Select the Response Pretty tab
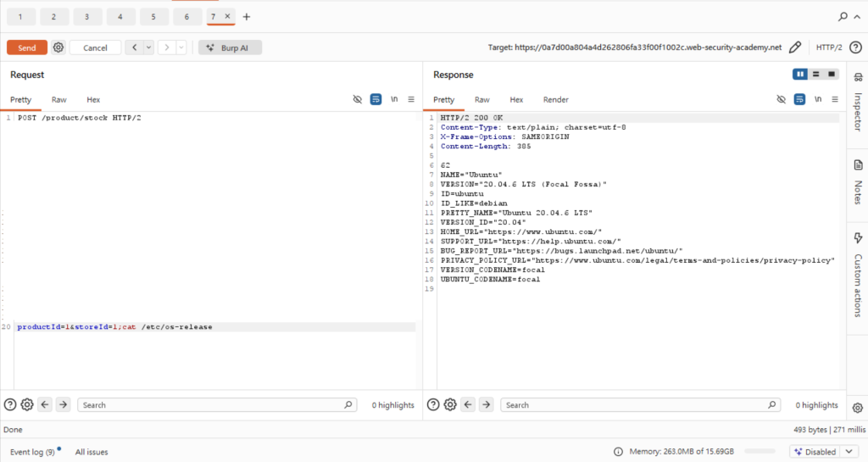Image resolution: width=868 pixels, height=462 pixels. [444, 99]
